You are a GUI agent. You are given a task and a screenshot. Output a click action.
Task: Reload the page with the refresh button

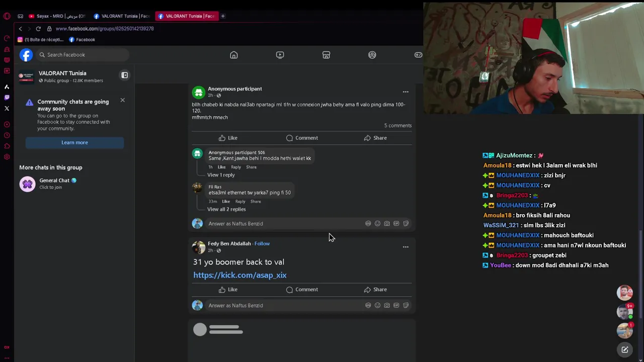(38, 29)
